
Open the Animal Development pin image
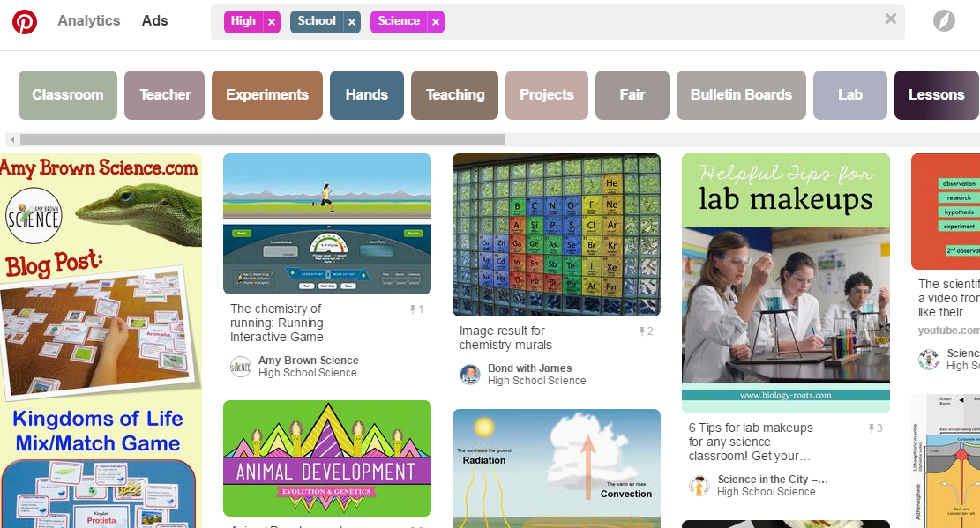pos(327,458)
